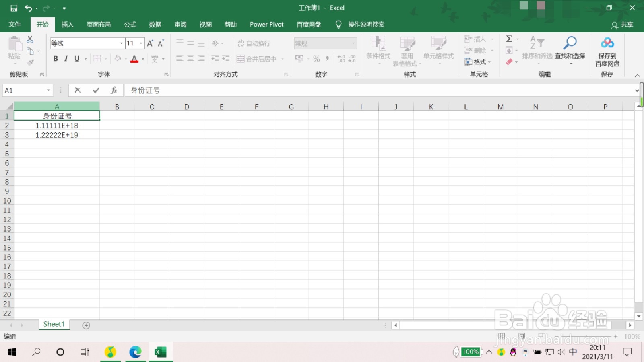This screenshot has height=362, width=644.
Task: Increase font size with large A icon
Action: 150,43
